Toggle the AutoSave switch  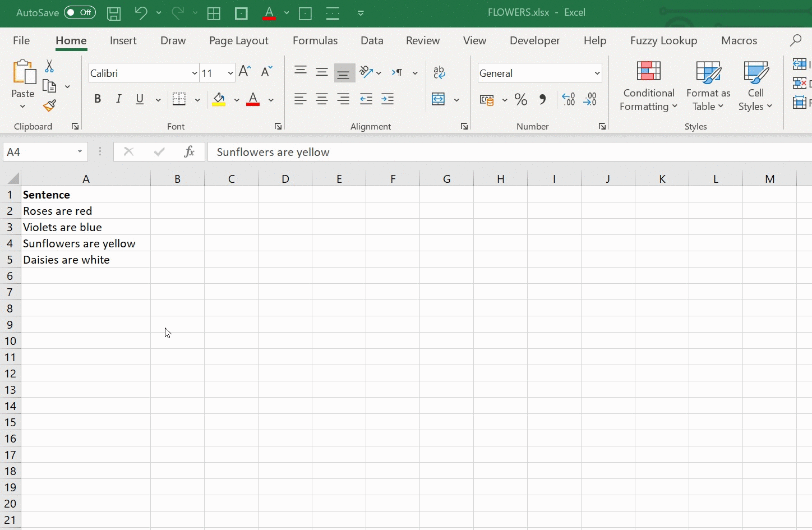click(80, 12)
